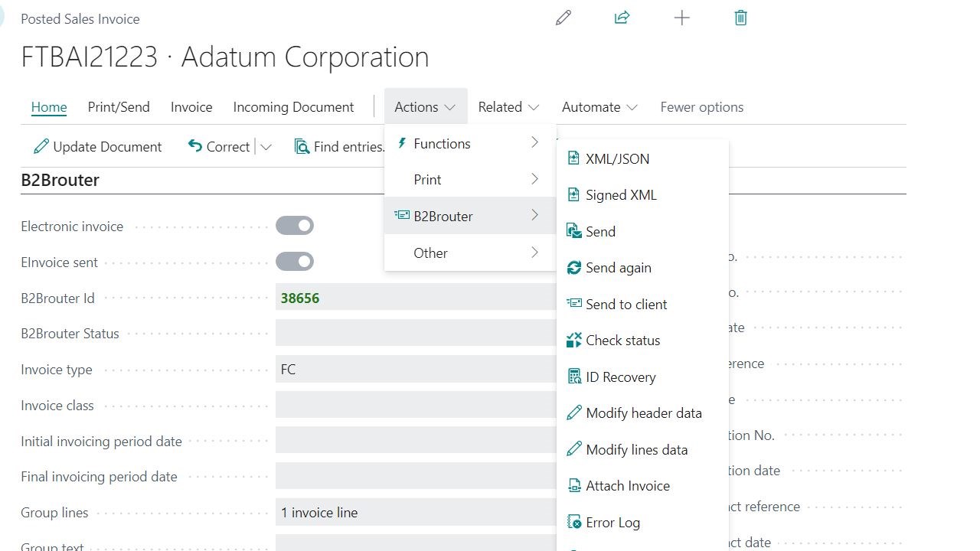
Task: Click the Check status icon
Action: tap(573, 340)
